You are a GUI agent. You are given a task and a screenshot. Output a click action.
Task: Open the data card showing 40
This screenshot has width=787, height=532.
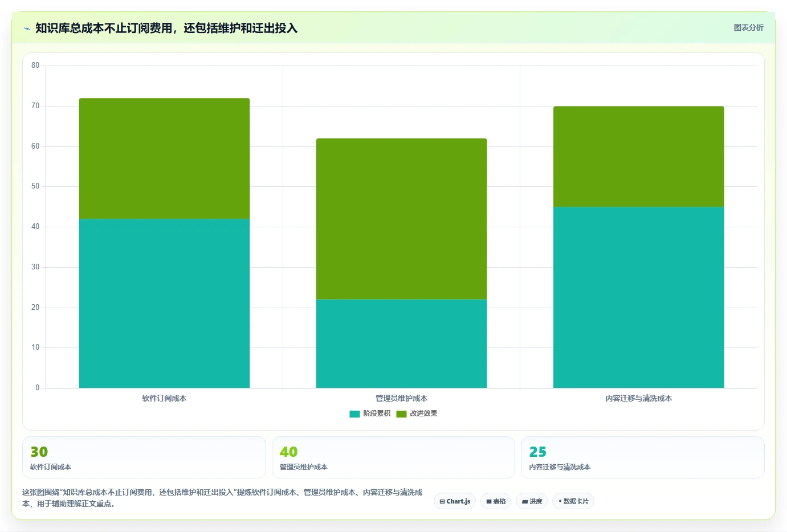pyautogui.click(x=393, y=457)
